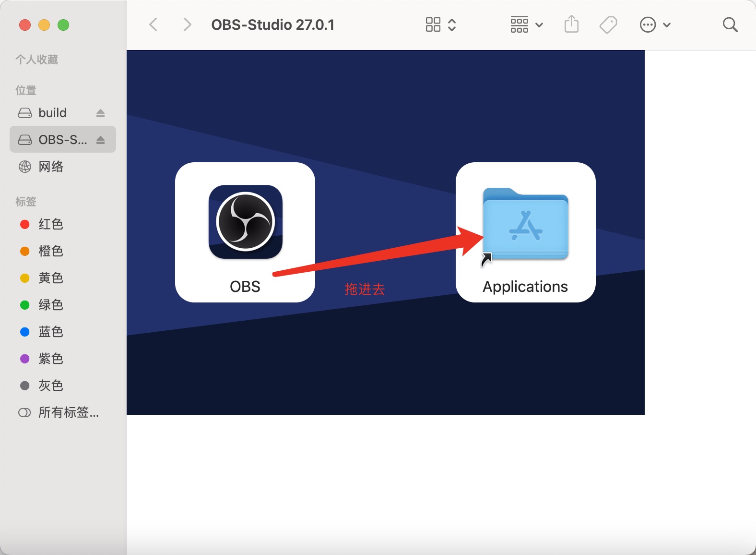Select the 红色 red tag
The height and width of the screenshot is (555, 756).
click(x=50, y=224)
